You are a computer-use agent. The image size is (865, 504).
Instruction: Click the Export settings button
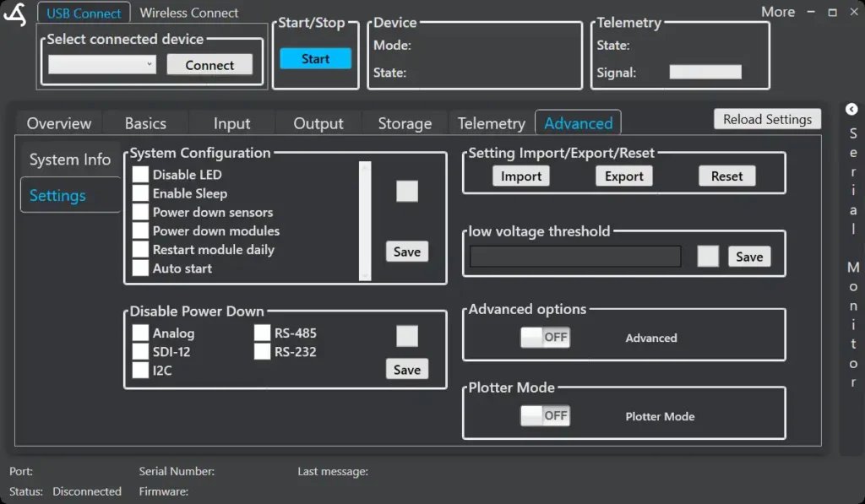(x=624, y=176)
